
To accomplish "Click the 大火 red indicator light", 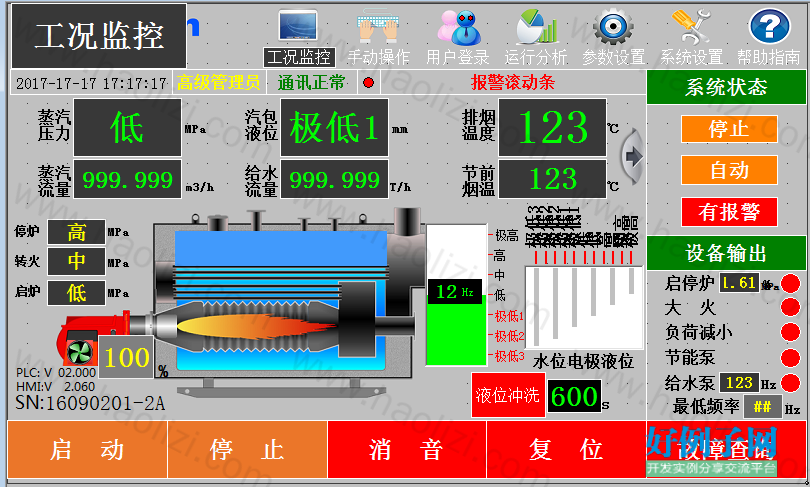I will point(790,307).
